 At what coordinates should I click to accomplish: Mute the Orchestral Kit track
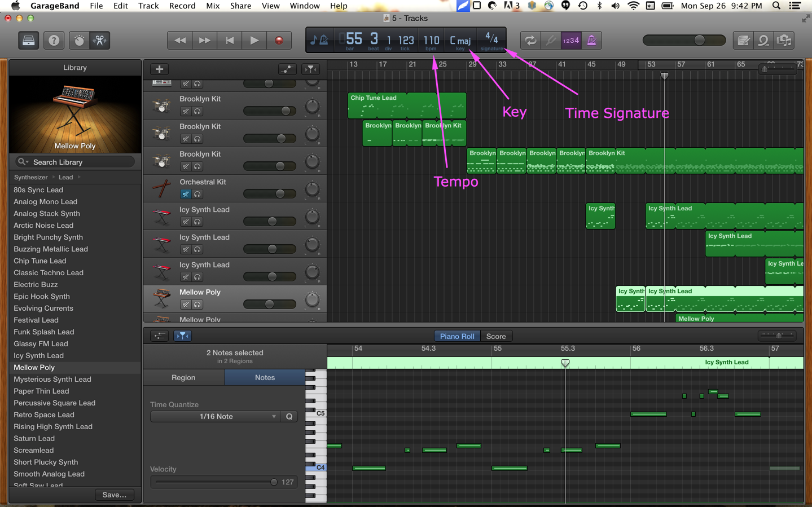[x=186, y=194]
